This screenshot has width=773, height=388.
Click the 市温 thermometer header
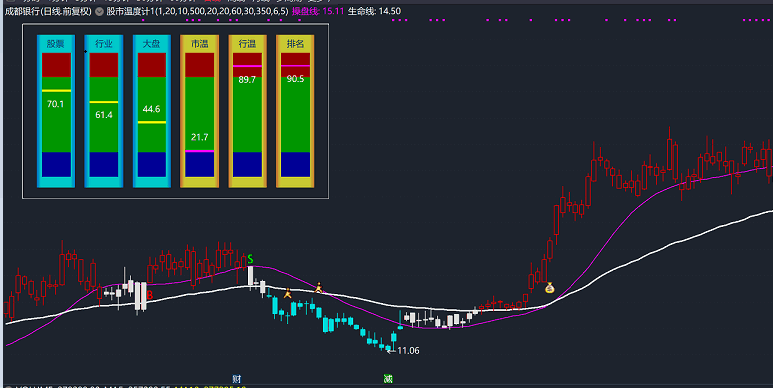(199, 44)
